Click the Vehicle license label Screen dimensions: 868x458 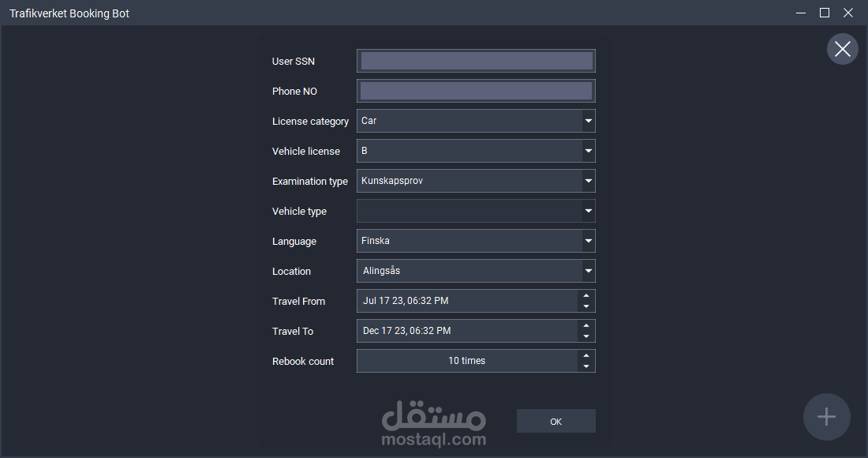[x=306, y=151]
